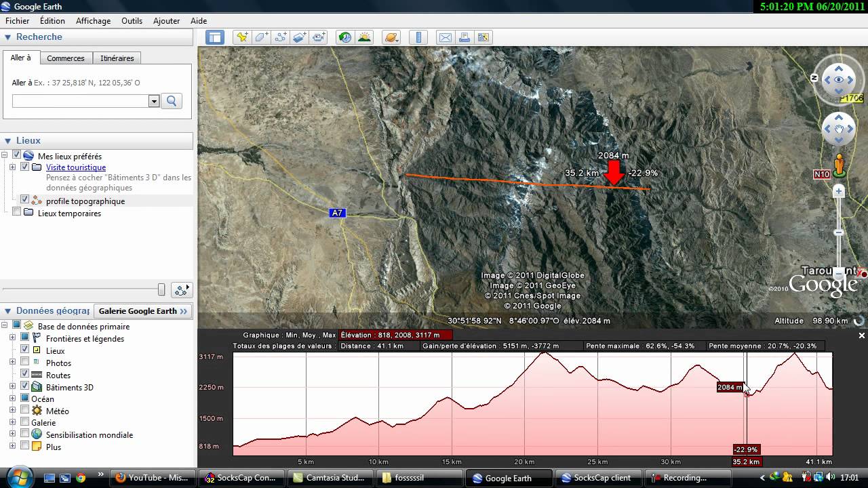
Task: Select profile topographique item in Lieux
Action: (x=85, y=201)
